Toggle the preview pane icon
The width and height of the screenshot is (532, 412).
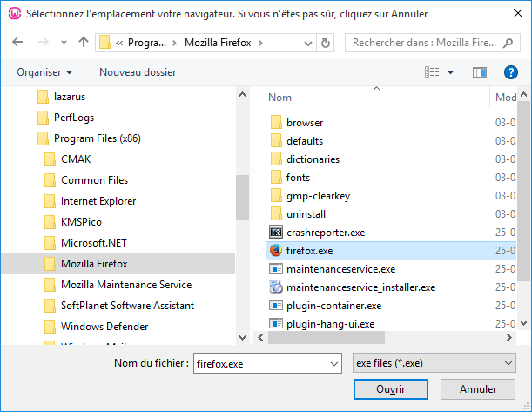(478, 72)
